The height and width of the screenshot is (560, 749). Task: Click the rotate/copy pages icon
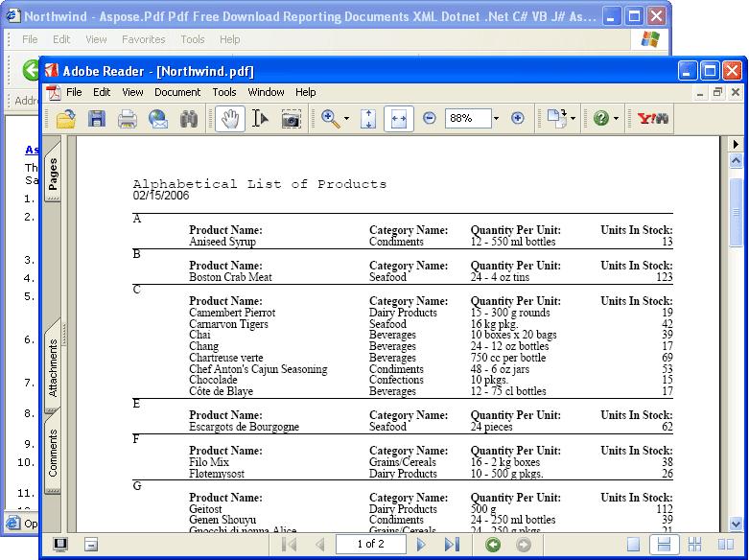557,119
